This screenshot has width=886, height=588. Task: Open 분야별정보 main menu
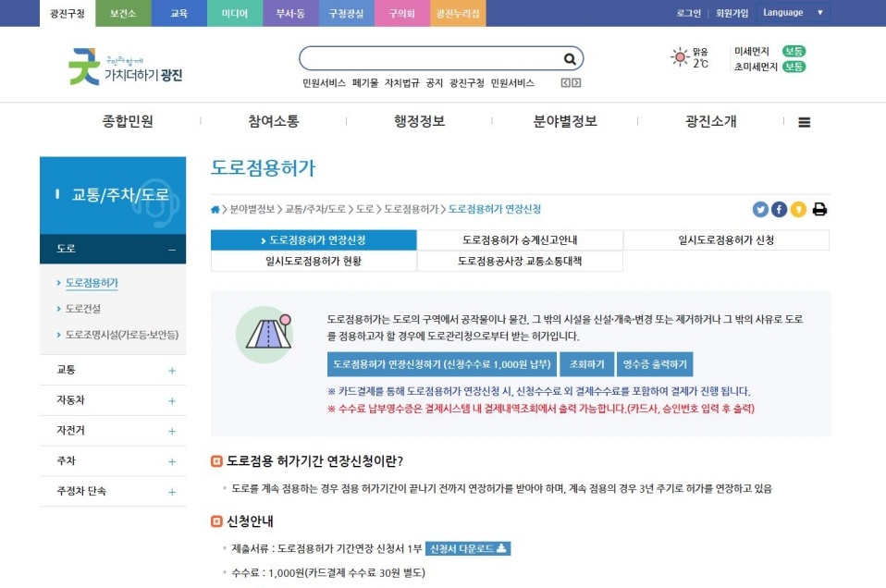tap(565, 121)
